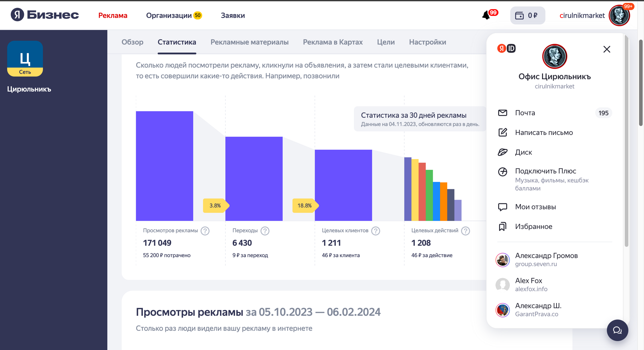The height and width of the screenshot is (350, 644).
Task: Click the Подключить Плюс plus icon
Action: click(502, 172)
